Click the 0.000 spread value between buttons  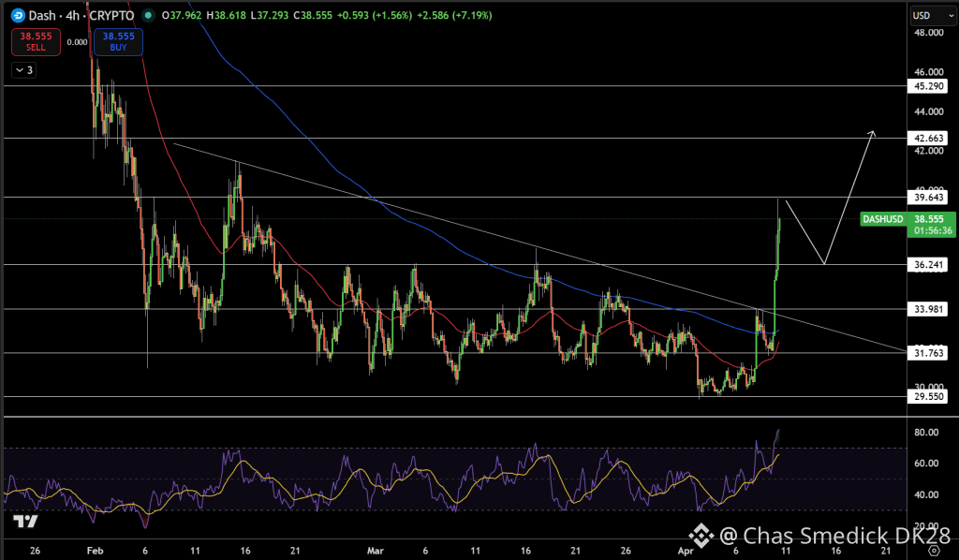[x=77, y=42]
